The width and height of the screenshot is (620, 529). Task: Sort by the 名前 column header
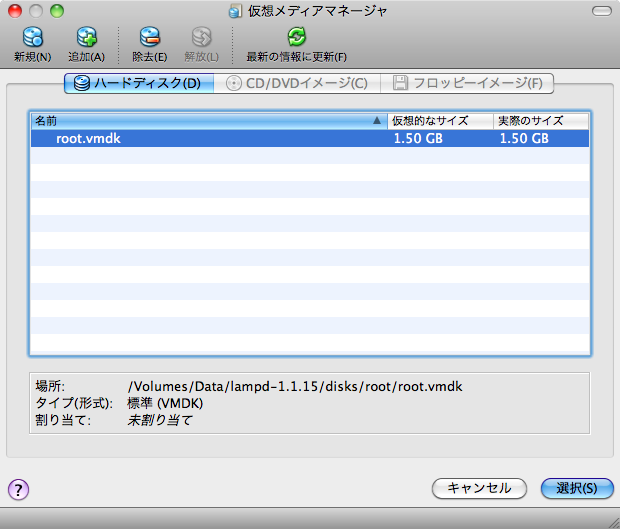[209, 121]
